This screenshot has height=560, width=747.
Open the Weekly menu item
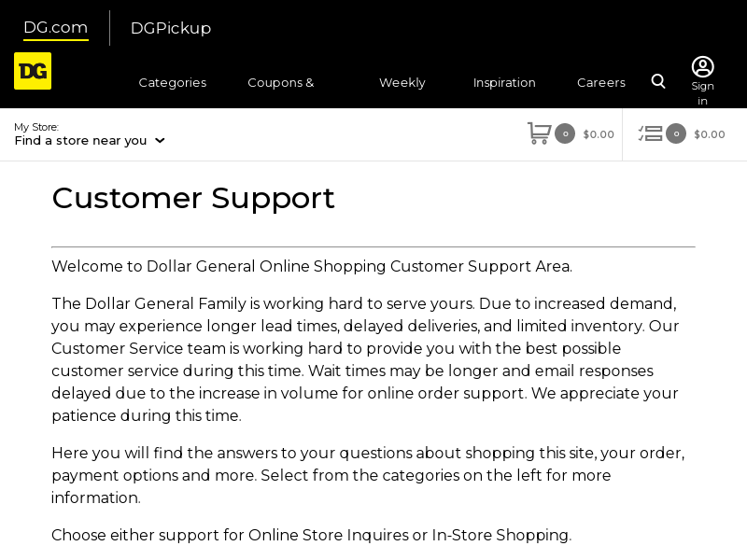402,82
